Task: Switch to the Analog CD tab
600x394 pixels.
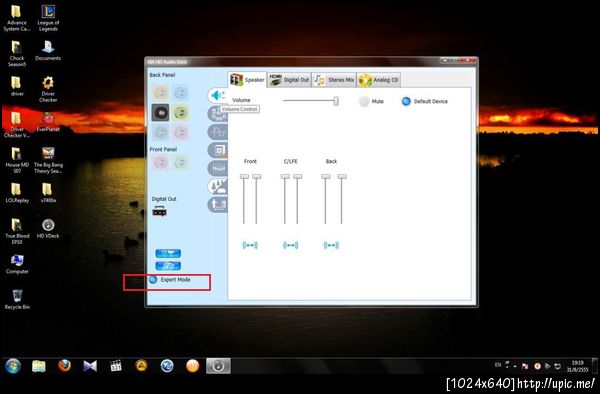Action: [x=379, y=80]
